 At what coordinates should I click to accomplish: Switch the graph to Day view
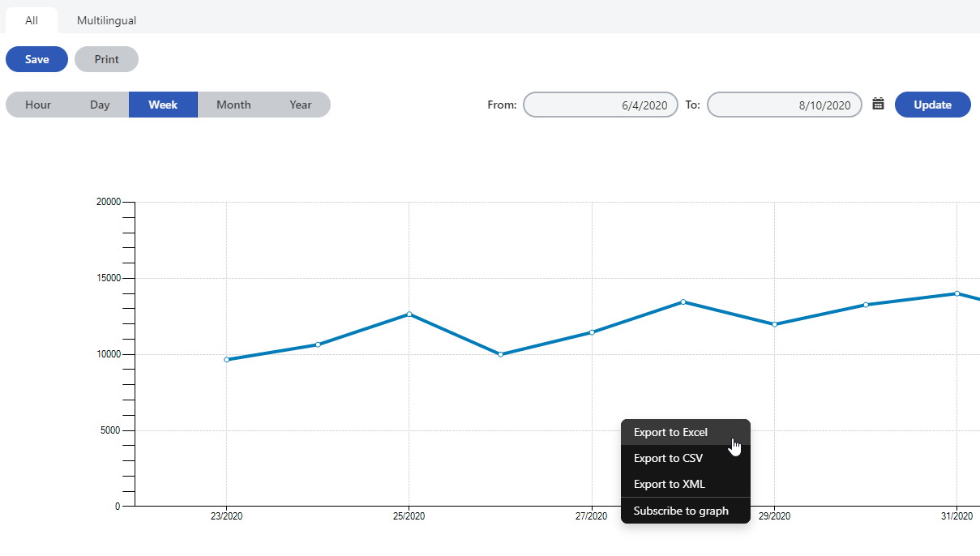pyautogui.click(x=100, y=104)
